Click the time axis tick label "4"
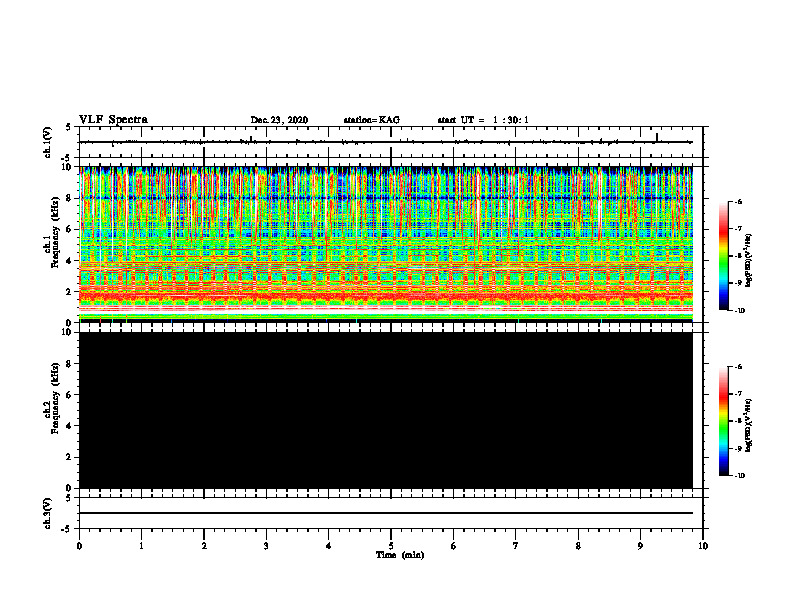 (328, 546)
